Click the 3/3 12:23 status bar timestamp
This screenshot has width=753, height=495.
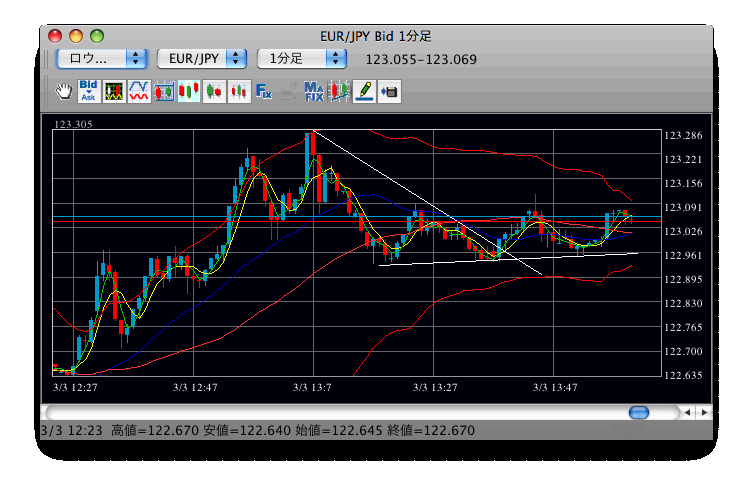pos(72,430)
